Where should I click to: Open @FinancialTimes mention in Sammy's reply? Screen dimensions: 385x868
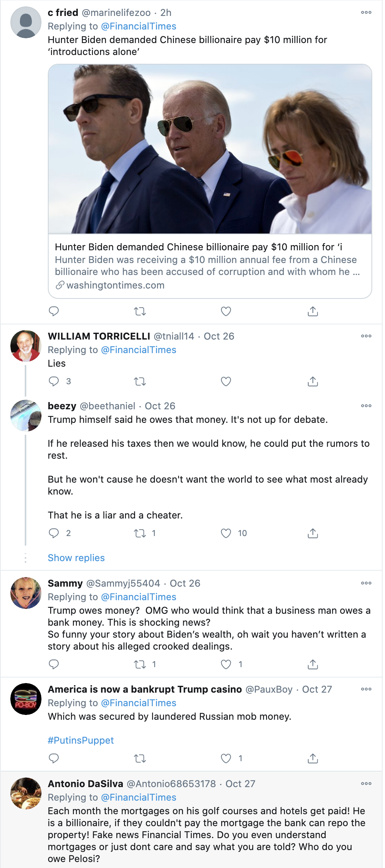pyautogui.click(x=139, y=597)
